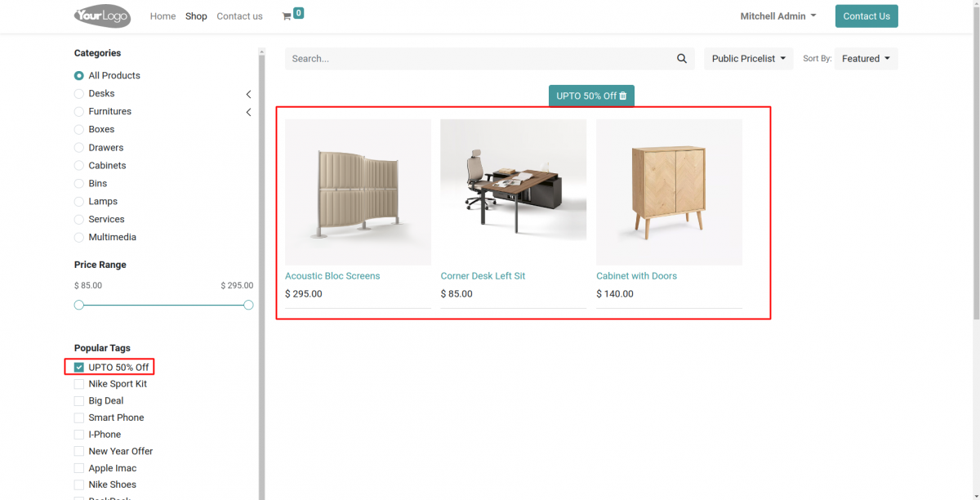This screenshot has height=500, width=980.
Task: Enable the Nike Sport Kit filter
Action: pos(78,383)
